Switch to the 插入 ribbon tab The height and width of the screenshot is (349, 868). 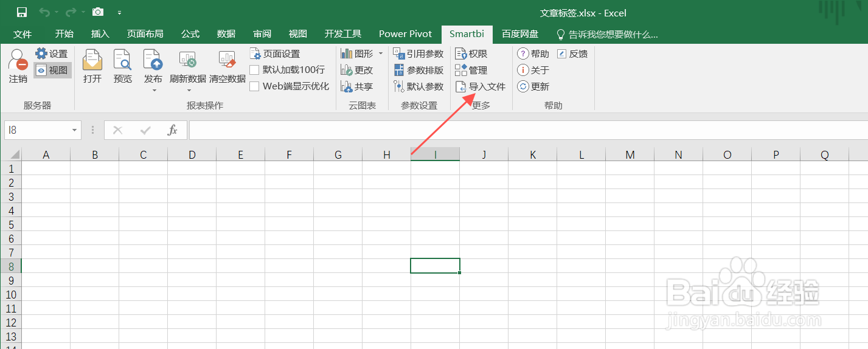100,34
